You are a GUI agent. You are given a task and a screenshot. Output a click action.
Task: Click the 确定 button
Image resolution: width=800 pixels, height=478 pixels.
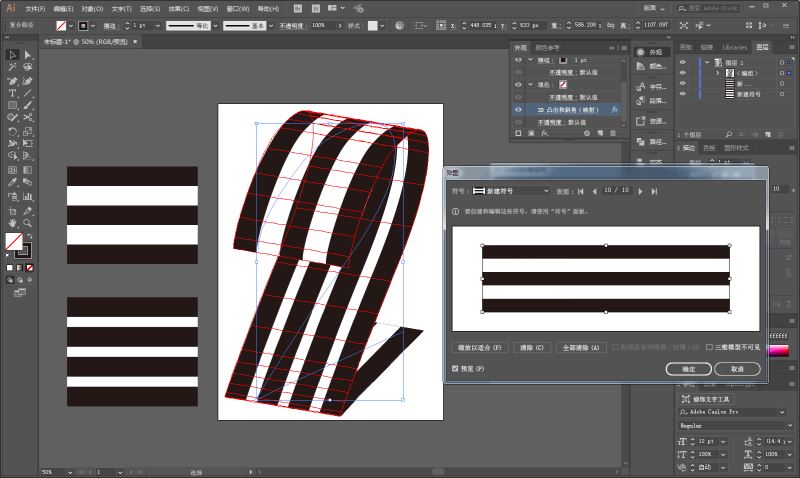tap(689, 368)
